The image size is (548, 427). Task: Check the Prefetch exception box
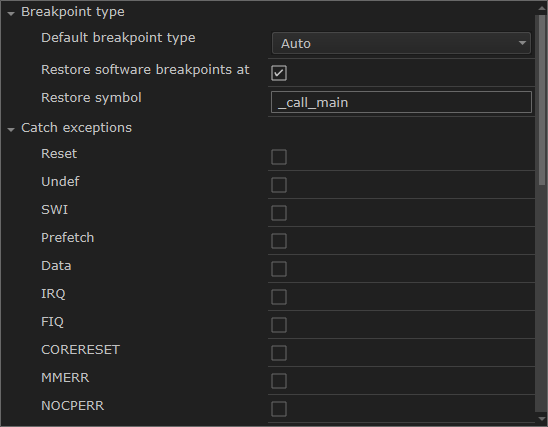[279, 241]
